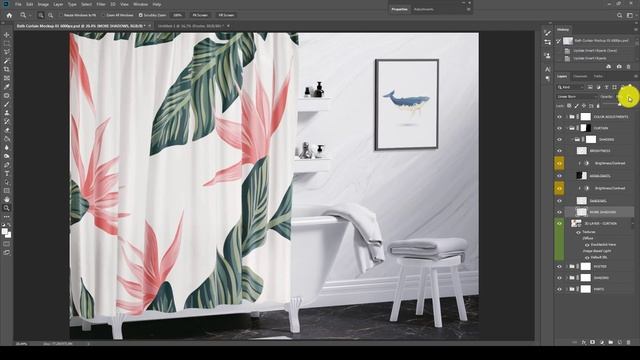Create new adjustment layer icon
This screenshot has height=360, width=640.
tap(602, 342)
